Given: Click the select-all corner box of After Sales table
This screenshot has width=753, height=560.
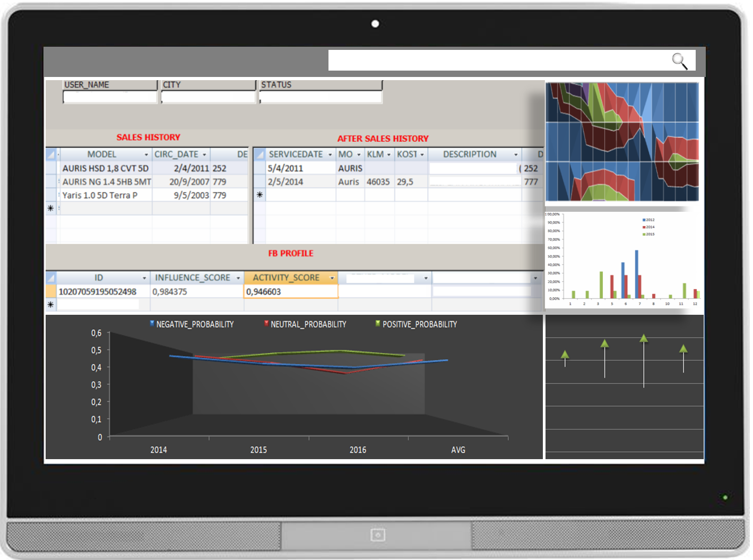Looking at the screenshot, I should click(x=259, y=154).
